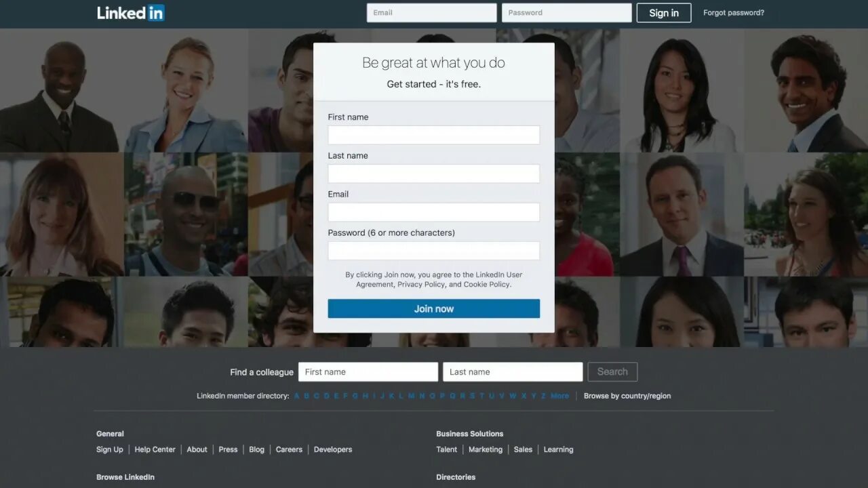Click Find a colleague Last name field
868x488 pixels.
(513, 372)
